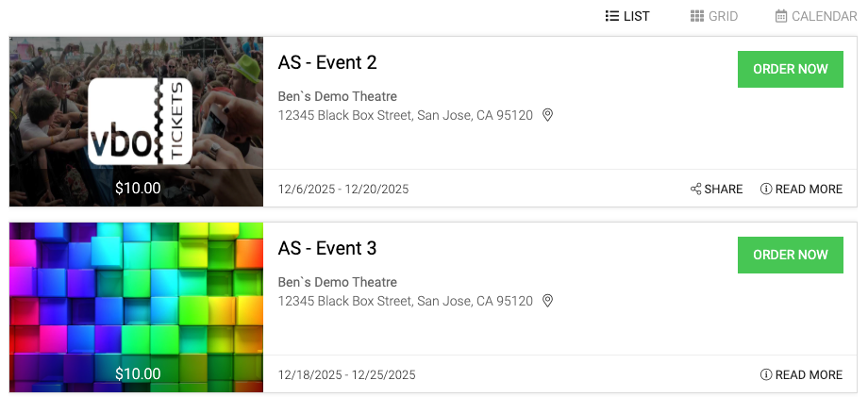Click map pin icon for Event 2 address
This screenshot has height=397, width=868.
pos(547,115)
